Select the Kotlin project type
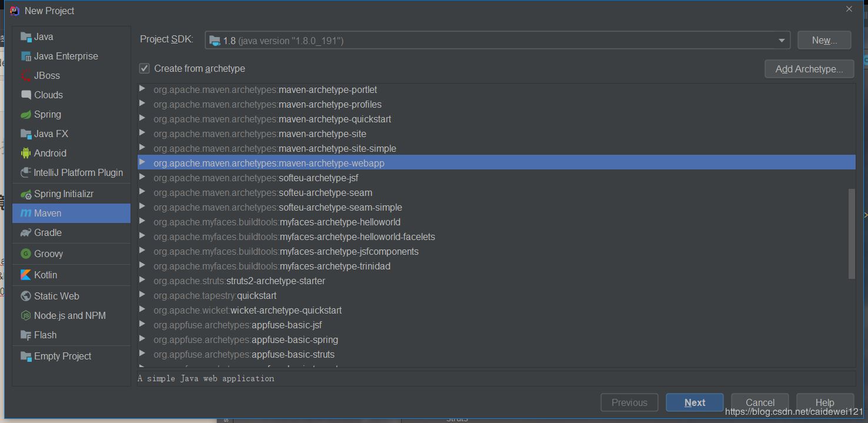Image resolution: width=868 pixels, height=423 pixels. pos(47,275)
